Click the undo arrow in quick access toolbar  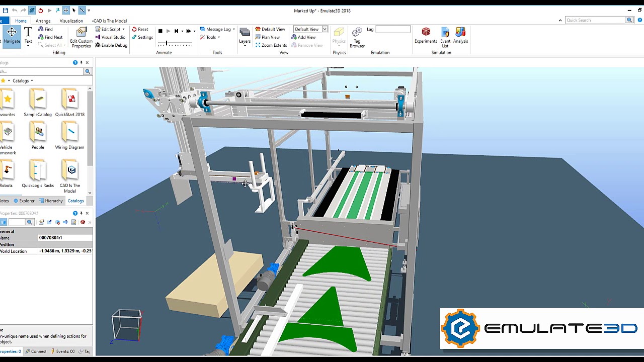click(x=15, y=10)
